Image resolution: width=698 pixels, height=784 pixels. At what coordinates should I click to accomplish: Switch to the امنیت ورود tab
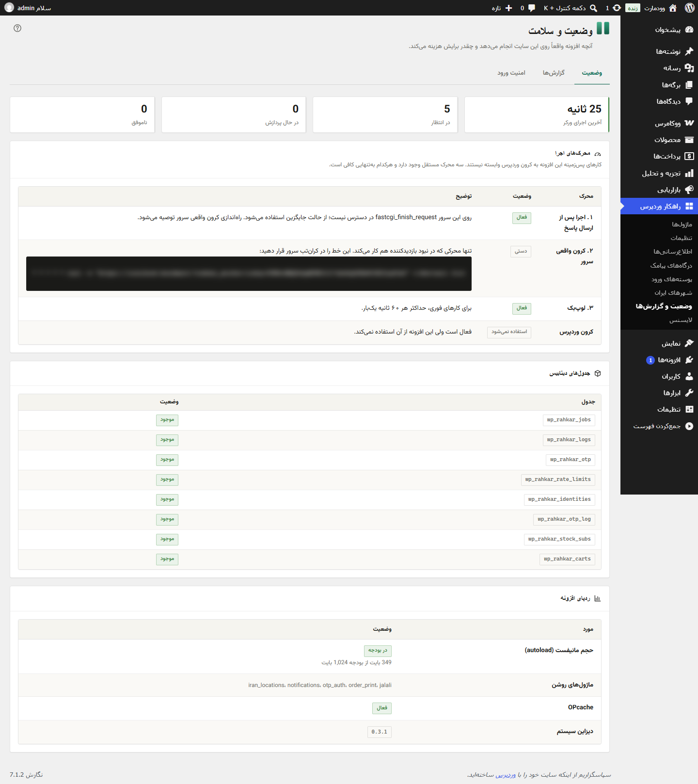click(511, 73)
